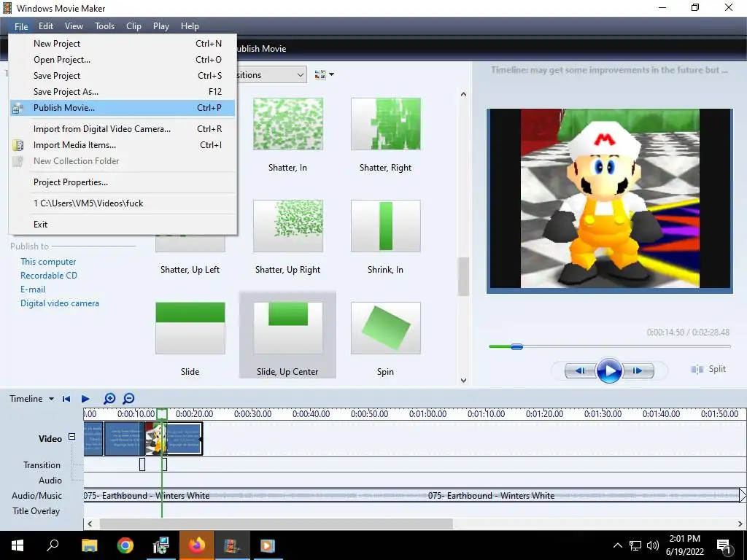747x560 pixels.
Task: Click the timeline scroll left arrow
Action: (90, 524)
